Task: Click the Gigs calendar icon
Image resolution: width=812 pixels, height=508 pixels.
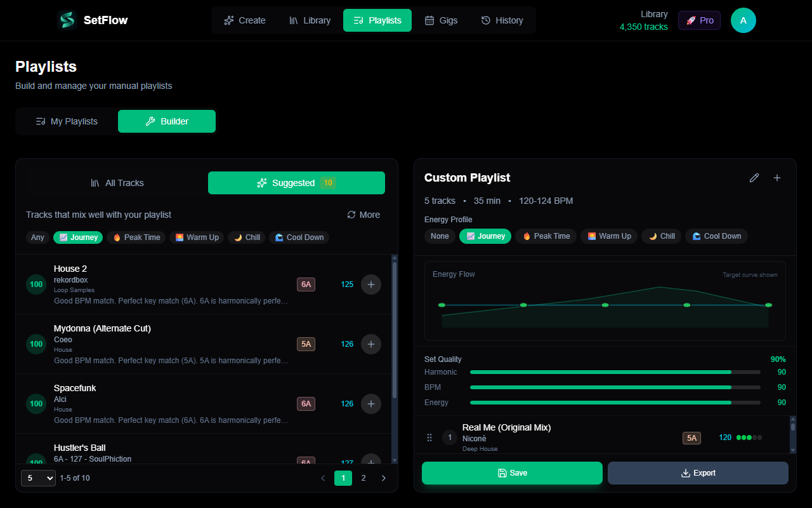Action: point(430,20)
